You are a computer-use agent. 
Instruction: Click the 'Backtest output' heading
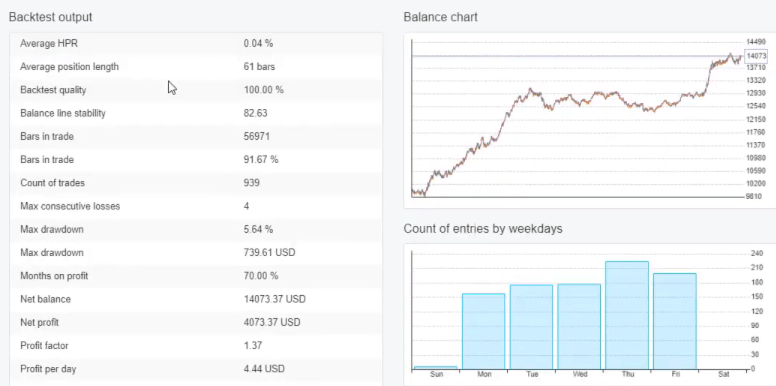[50, 17]
